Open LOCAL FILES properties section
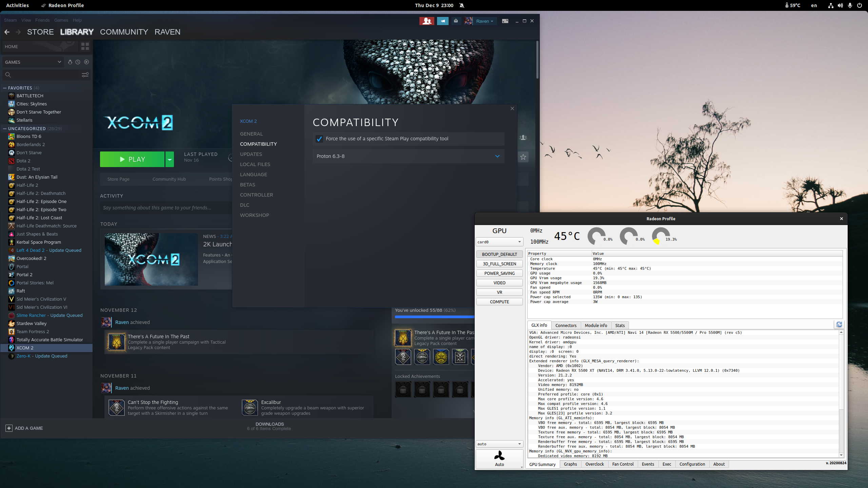Viewport: 868px width, 488px height. (x=255, y=164)
